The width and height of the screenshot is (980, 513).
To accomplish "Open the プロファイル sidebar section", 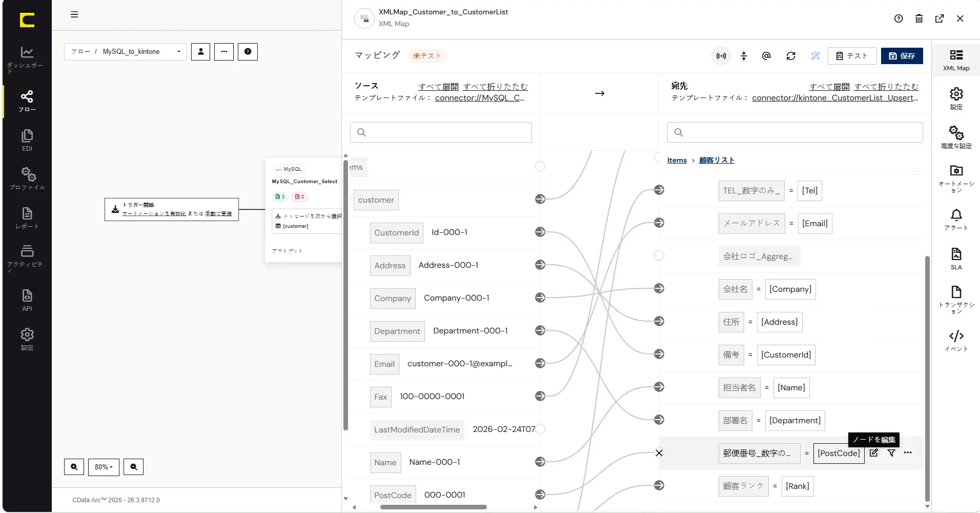I will [27, 179].
